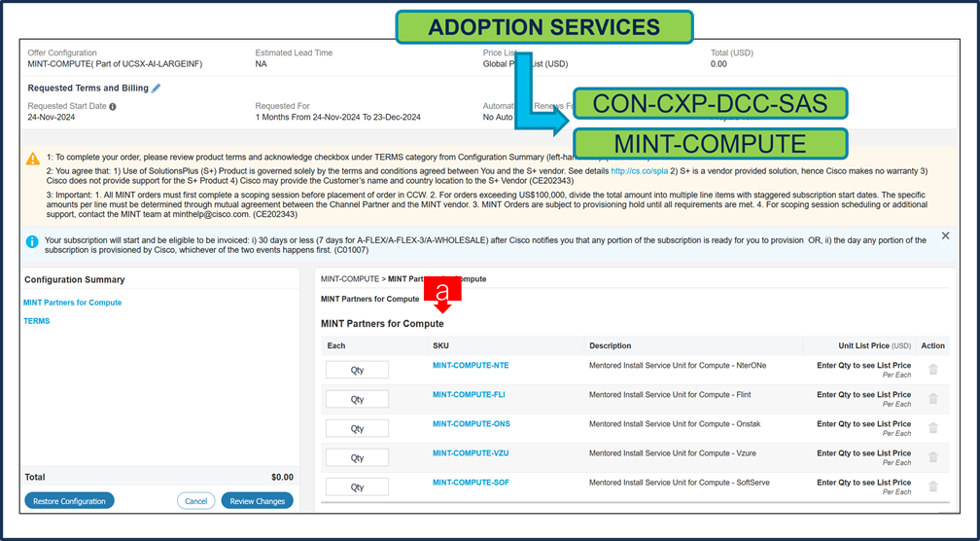The height and width of the screenshot is (541, 980).
Task: Select description text ending in SoftServe
Action: 680,483
